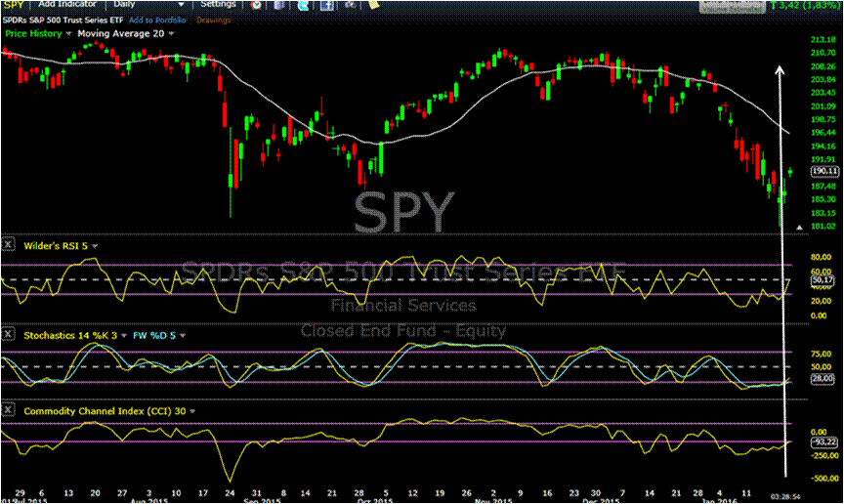Image resolution: width=844 pixels, height=504 pixels.
Task: Click the 213,18 price axis label
Action: (823, 40)
